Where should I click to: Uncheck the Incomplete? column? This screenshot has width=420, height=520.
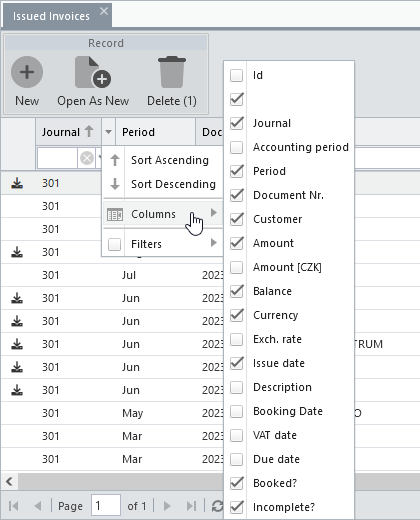point(236,507)
